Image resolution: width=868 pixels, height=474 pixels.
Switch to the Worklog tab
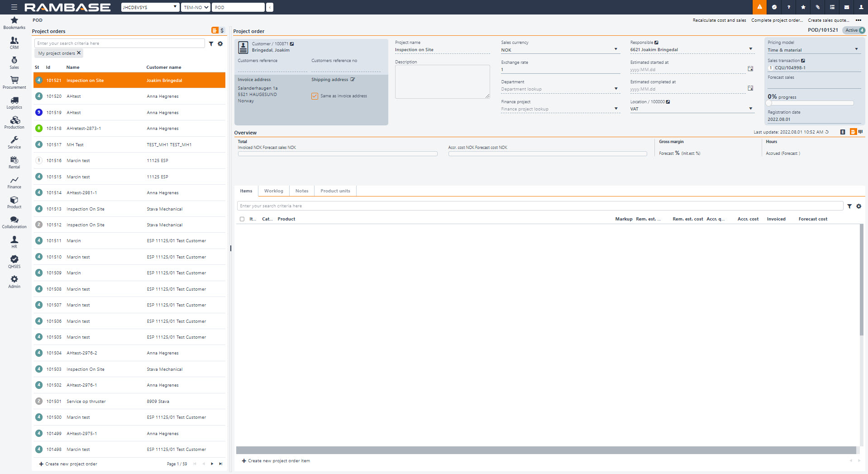click(274, 191)
